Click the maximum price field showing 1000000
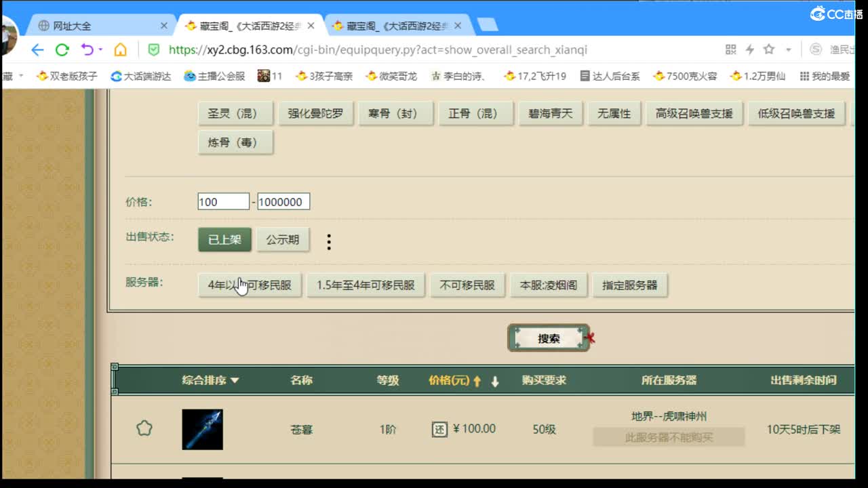The image size is (868, 488). tap(283, 201)
